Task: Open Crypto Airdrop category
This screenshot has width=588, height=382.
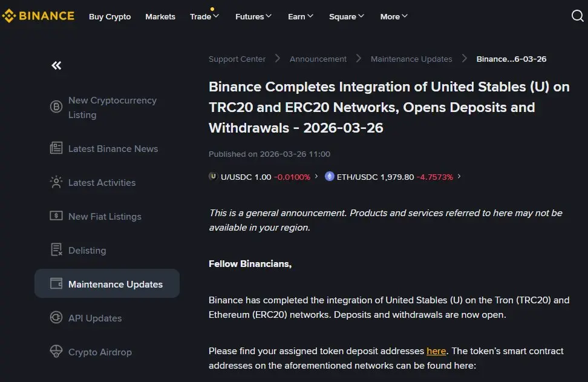Action: [x=107, y=352]
